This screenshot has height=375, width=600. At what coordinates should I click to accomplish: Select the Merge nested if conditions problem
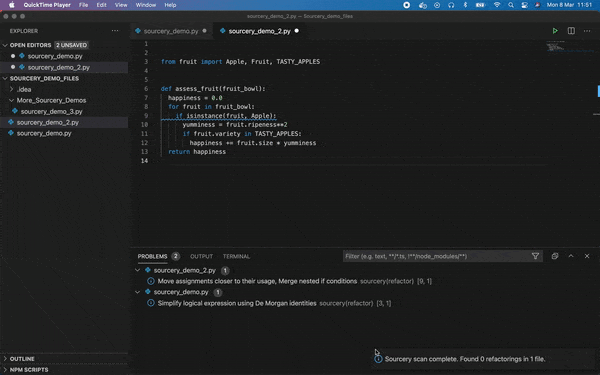pos(290,281)
